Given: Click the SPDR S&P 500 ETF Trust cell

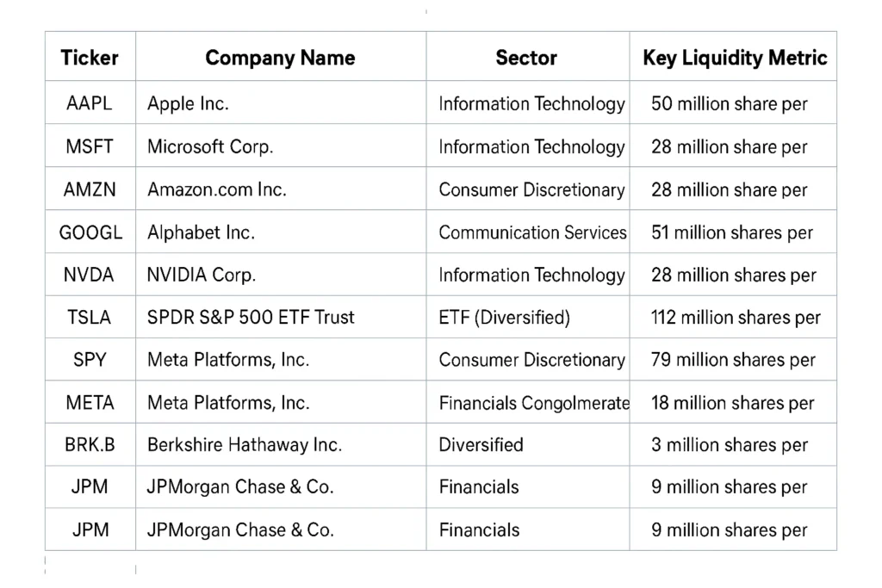Looking at the screenshot, I should tap(251, 318).
